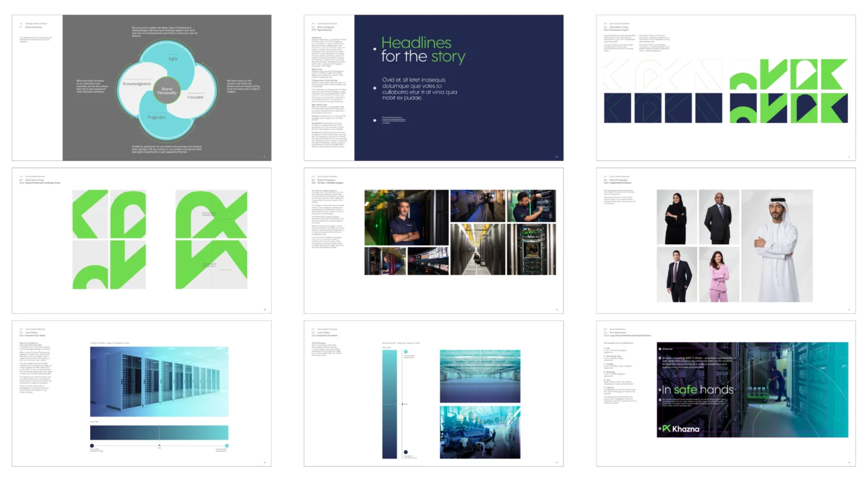This screenshot has width=868, height=482.
Task: Click the horizontal navy-to-teal gradient bar
Action: point(159,432)
